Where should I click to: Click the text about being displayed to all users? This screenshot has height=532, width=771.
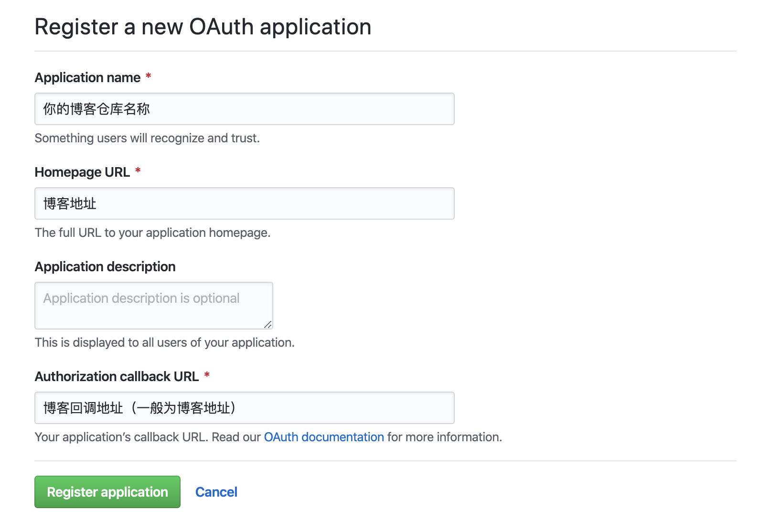(165, 342)
